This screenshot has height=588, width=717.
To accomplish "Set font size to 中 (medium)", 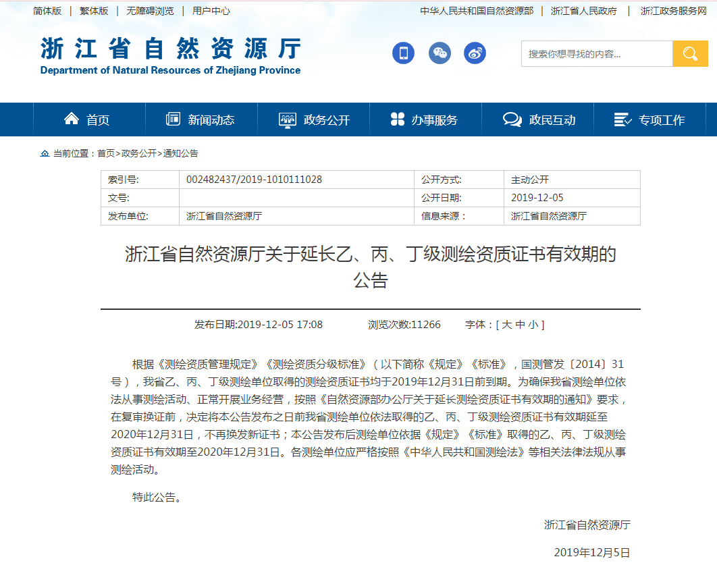I will pos(520,325).
